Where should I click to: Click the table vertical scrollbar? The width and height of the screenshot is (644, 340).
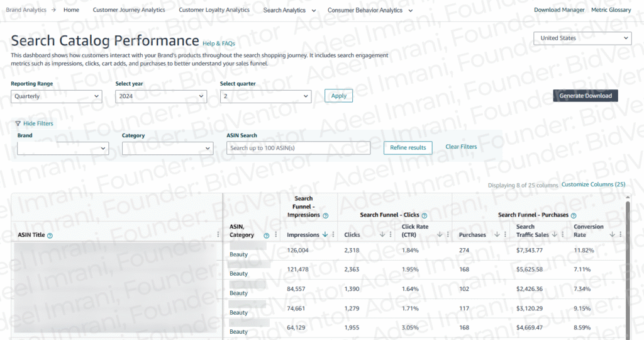point(628,269)
